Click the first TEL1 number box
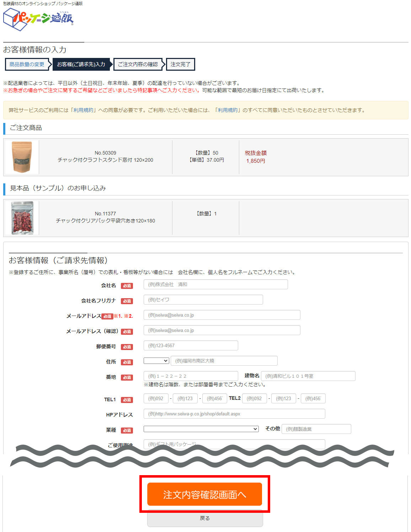The image size is (411, 532). [x=156, y=398]
